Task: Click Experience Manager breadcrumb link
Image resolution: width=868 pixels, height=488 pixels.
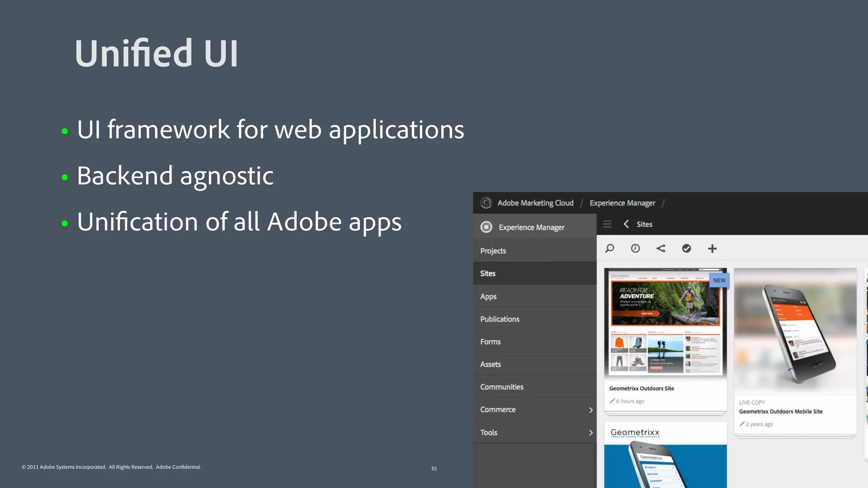Action: pos(622,203)
